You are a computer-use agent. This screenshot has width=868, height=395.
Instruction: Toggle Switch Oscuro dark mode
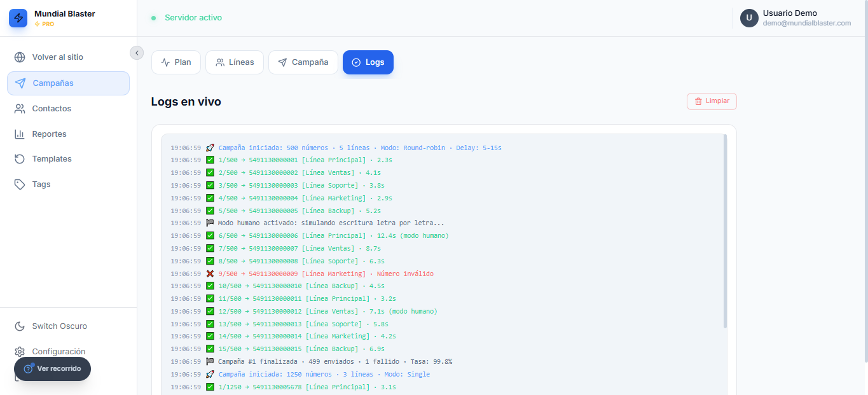coord(68,326)
